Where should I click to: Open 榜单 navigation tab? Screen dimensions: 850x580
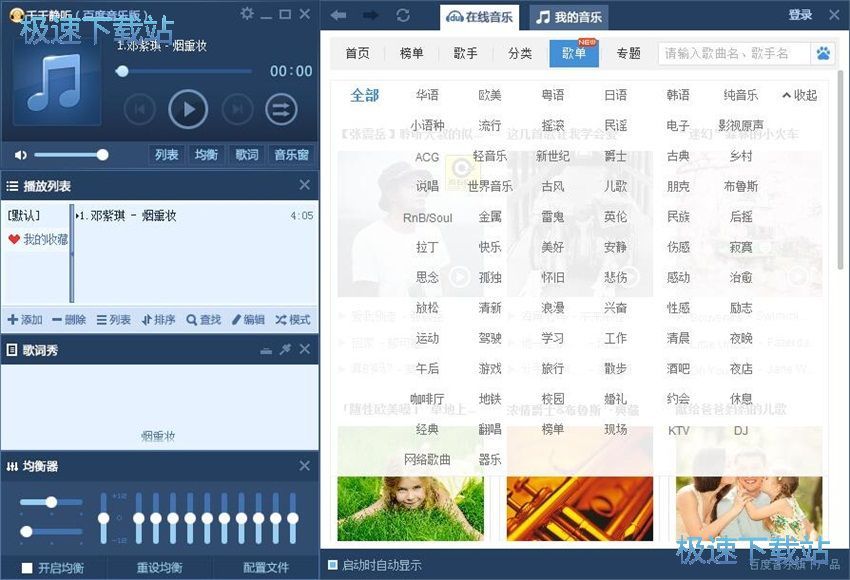click(x=411, y=53)
